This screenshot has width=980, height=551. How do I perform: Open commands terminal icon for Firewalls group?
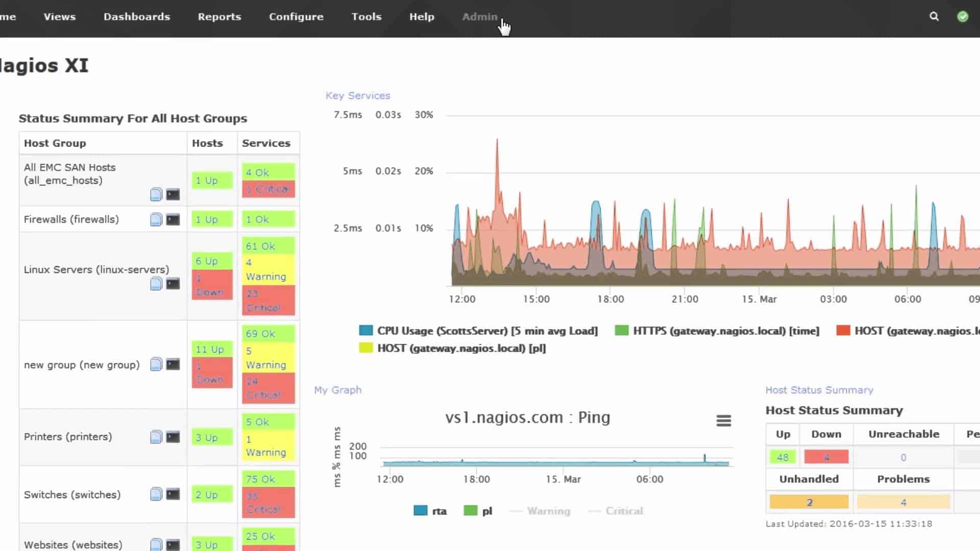(x=173, y=219)
